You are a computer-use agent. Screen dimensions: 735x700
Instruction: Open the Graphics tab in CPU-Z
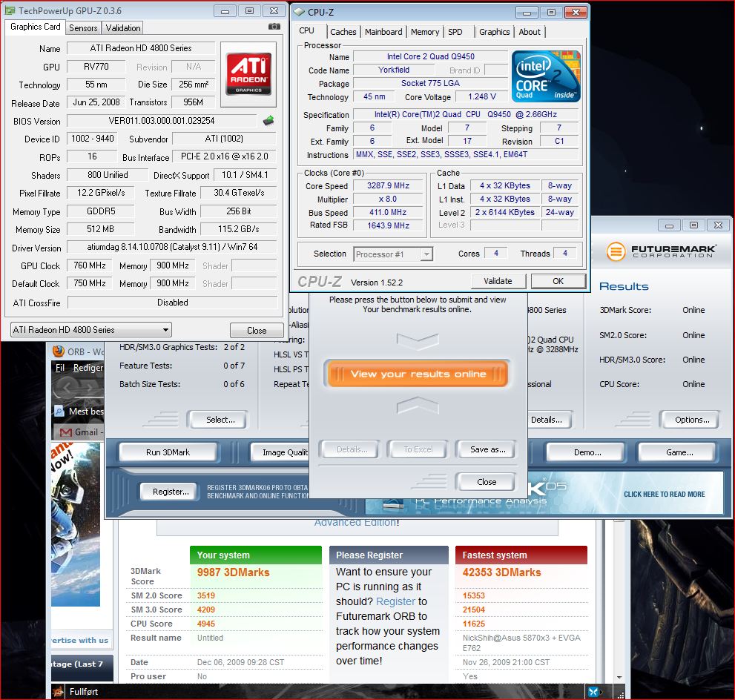494,32
